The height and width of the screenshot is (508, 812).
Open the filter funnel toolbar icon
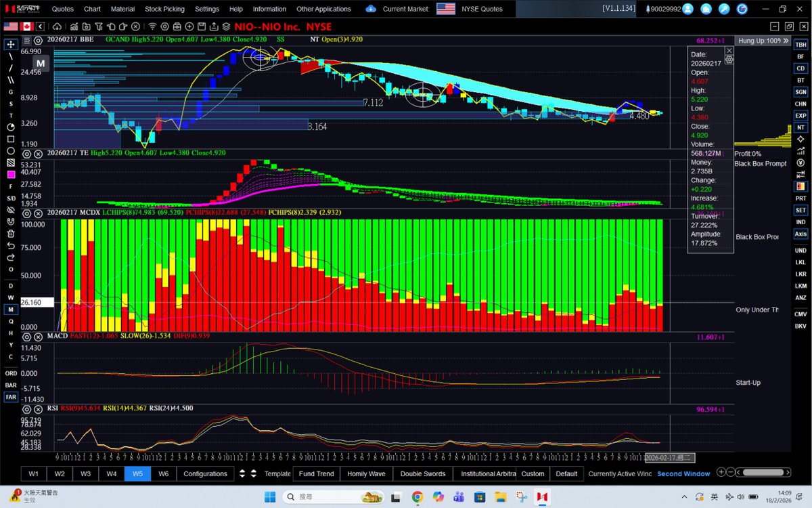[x=99, y=26]
